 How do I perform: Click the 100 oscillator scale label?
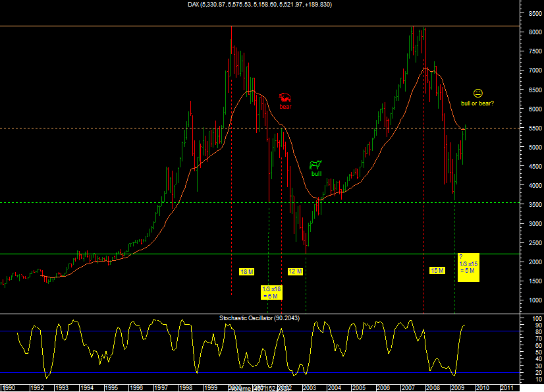(x=537, y=319)
